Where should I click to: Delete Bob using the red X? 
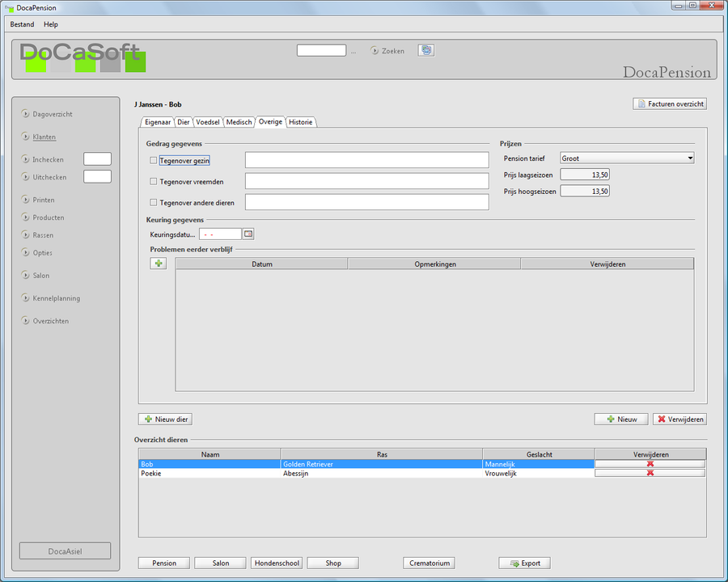click(650, 464)
